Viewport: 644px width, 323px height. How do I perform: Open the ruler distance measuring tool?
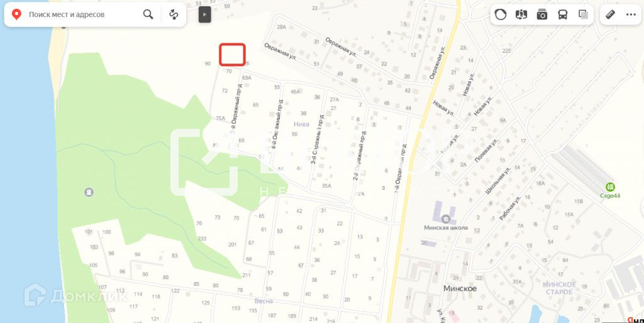point(610,15)
